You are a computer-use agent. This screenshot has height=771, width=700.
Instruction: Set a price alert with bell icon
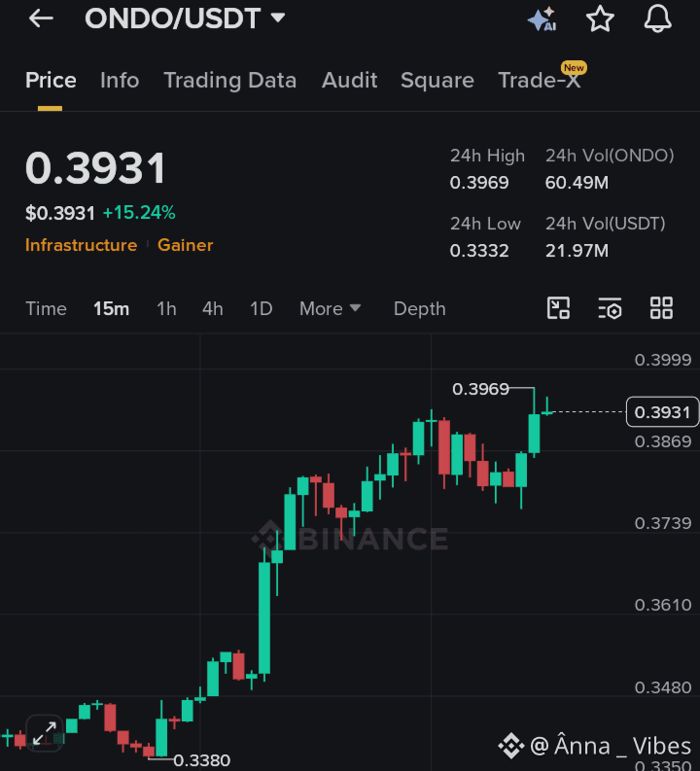658,19
